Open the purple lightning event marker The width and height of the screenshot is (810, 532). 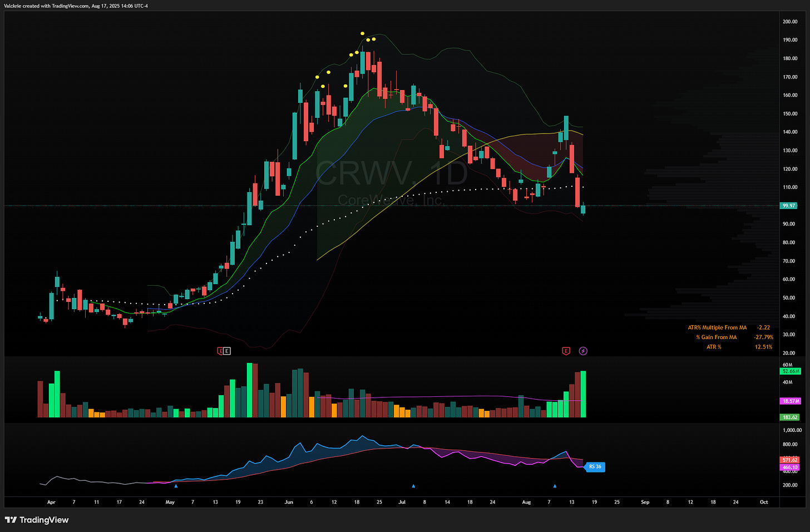pos(583,351)
